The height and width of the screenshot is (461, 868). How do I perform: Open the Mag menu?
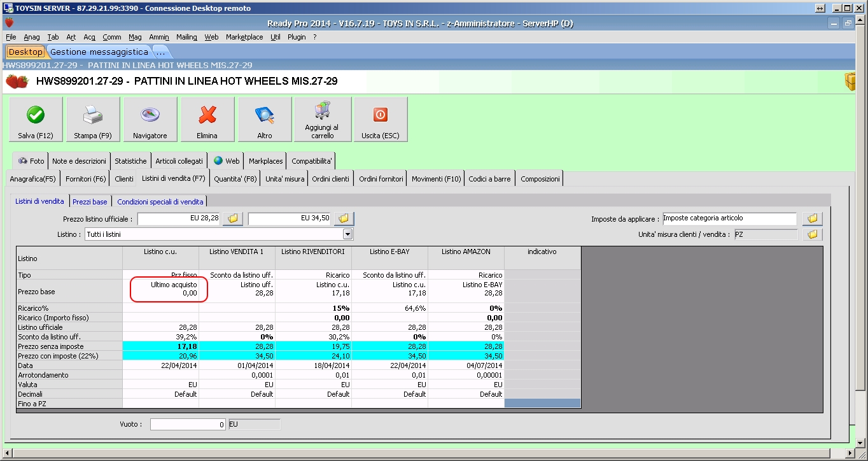(x=135, y=37)
